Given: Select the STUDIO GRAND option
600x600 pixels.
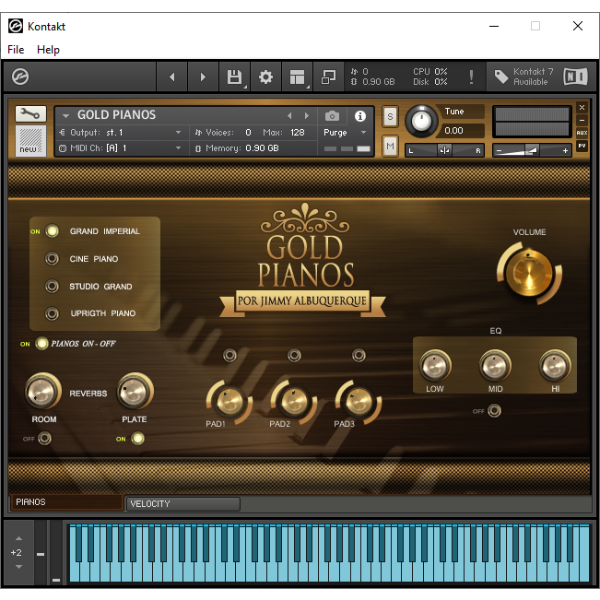Looking at the screenshot, I should pyautogui.click(x=52, y=286).
